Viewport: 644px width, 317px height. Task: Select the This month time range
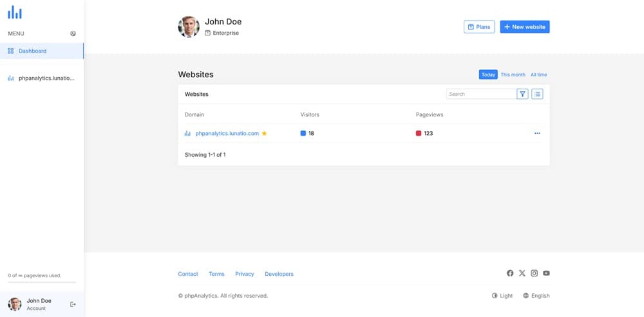click(x=513, y=75)
